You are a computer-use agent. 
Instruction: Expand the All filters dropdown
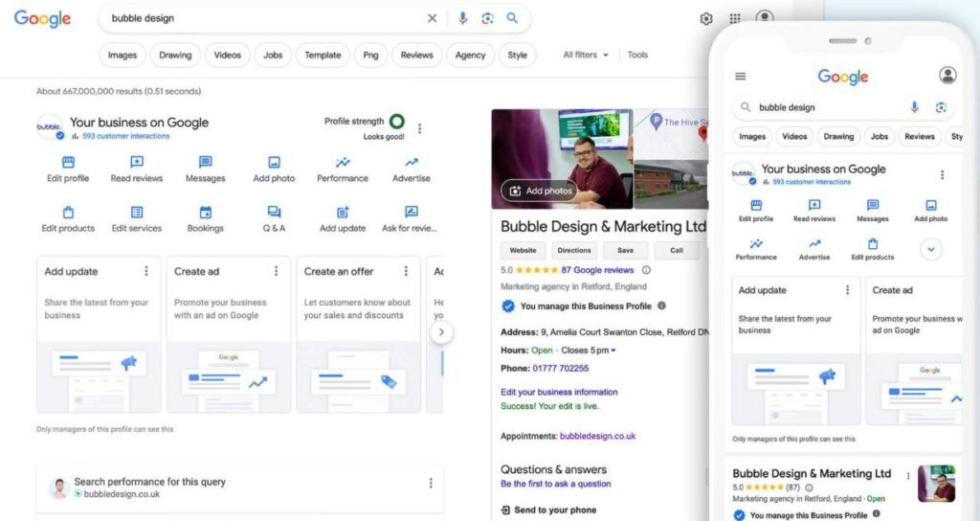click(x=586, y=55)
